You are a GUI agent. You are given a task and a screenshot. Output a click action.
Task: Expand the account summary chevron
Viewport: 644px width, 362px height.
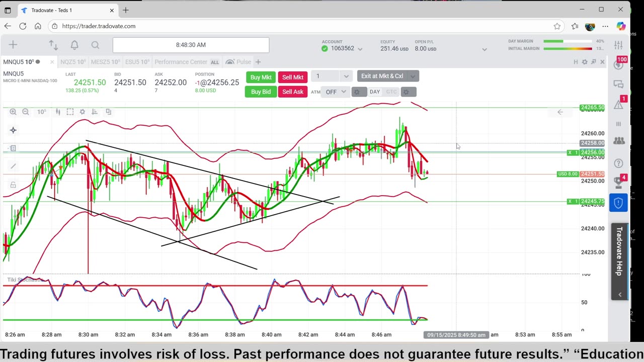[485, 49]
